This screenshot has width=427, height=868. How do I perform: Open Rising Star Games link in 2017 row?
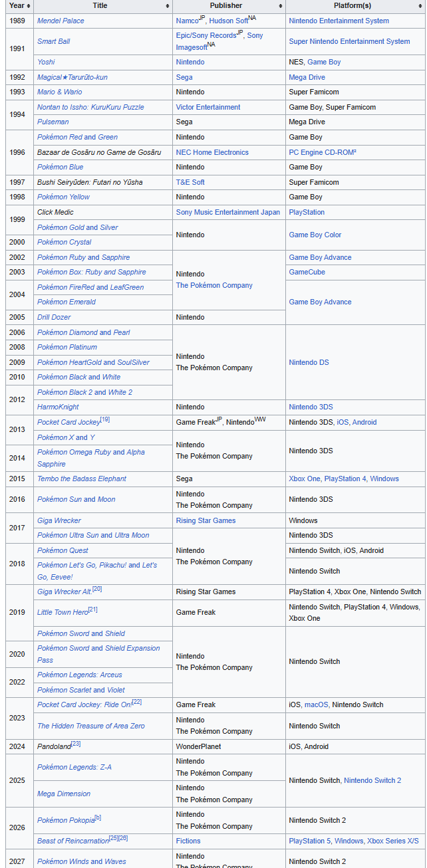coord(206,520)
